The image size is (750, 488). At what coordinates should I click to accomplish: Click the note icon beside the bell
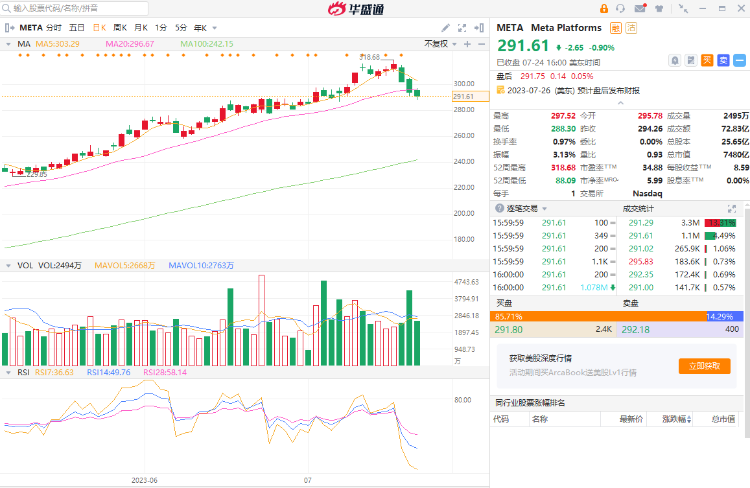click(691, 60)
